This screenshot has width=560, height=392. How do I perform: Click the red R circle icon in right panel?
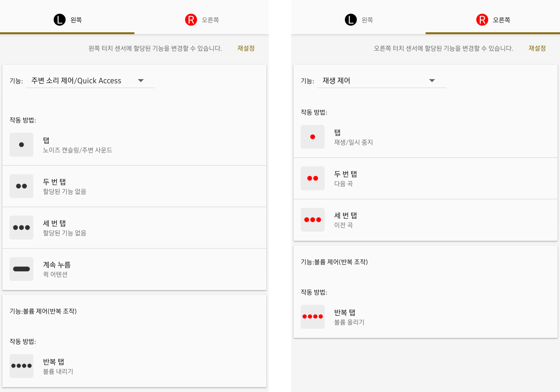[482, 20]
